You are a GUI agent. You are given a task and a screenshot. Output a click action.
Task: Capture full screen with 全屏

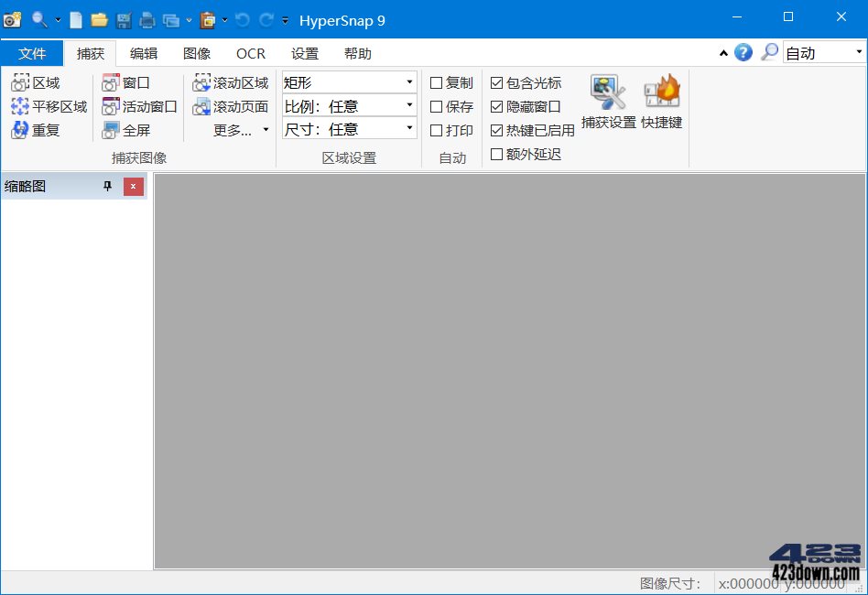coord(126,130)
